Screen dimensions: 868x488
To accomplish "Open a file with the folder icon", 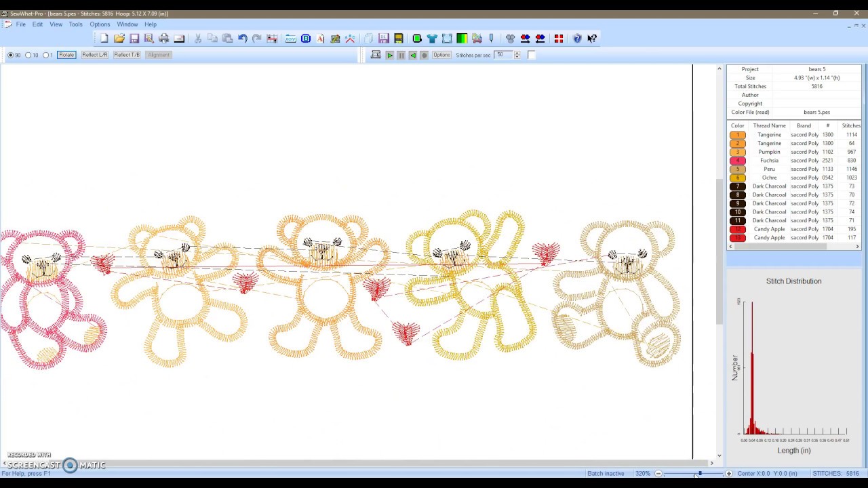I will (119, 39).
